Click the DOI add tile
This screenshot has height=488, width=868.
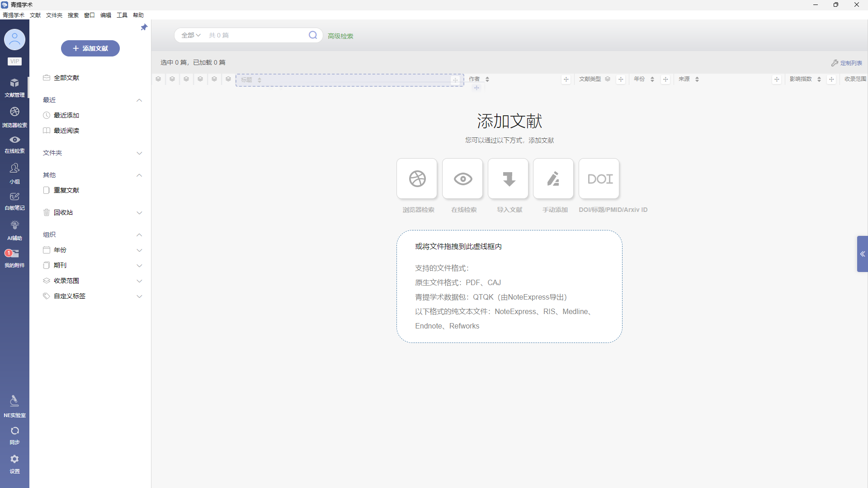(599, 179)
